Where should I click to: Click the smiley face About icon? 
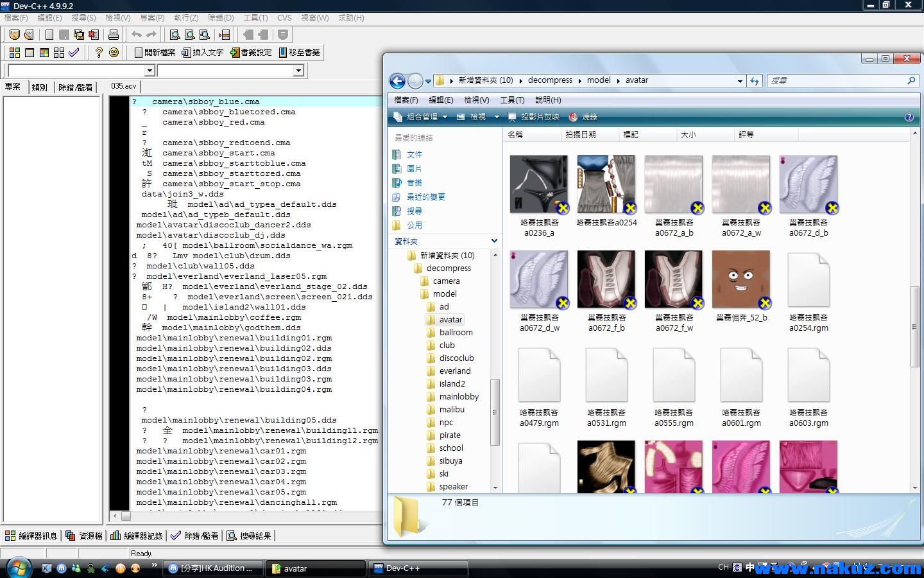click(x=114, y=53)
